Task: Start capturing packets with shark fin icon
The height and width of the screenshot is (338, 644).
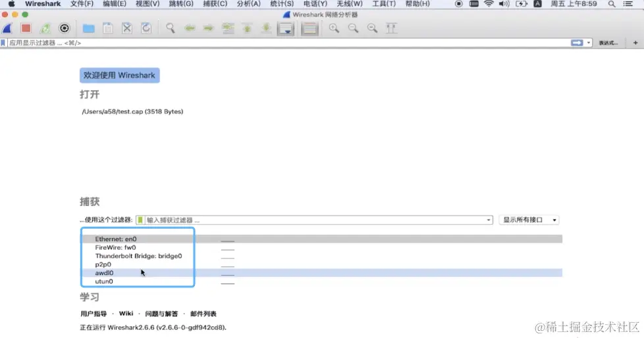Action: [x=7, y=28]
